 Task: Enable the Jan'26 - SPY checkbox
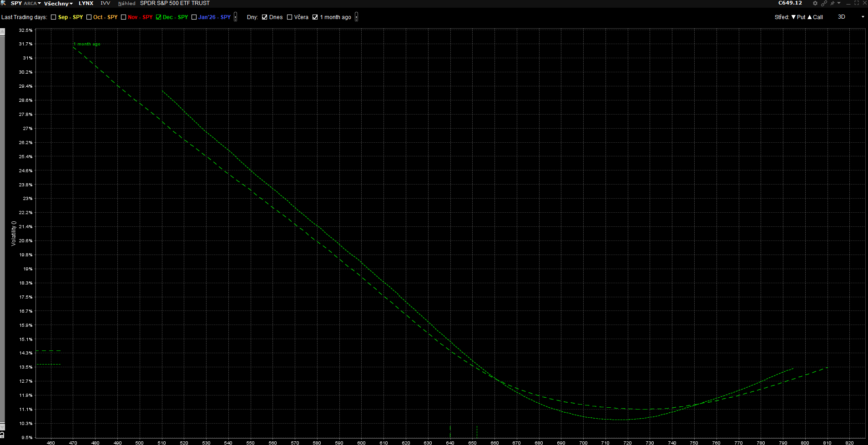point(194,17)
